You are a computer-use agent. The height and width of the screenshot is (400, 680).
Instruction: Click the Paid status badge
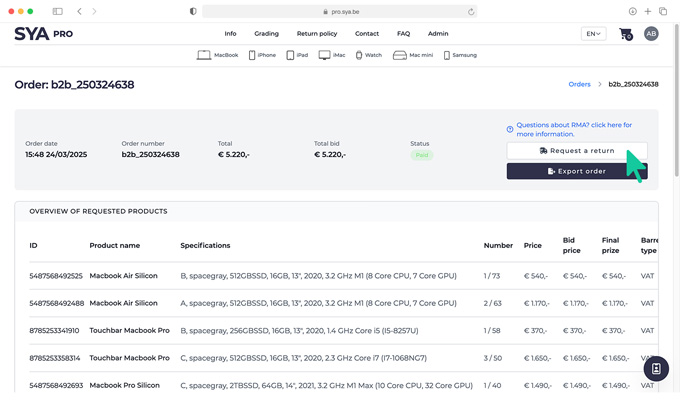[422, 155]
